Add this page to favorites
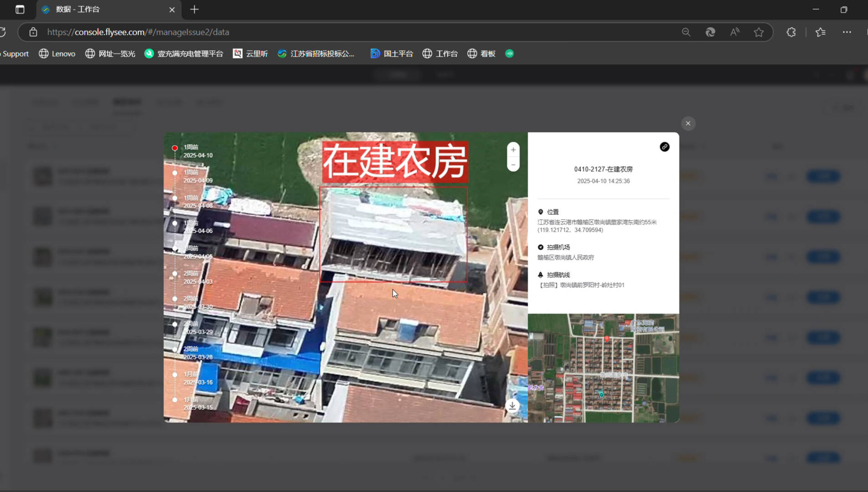 (x=759, y=32)
